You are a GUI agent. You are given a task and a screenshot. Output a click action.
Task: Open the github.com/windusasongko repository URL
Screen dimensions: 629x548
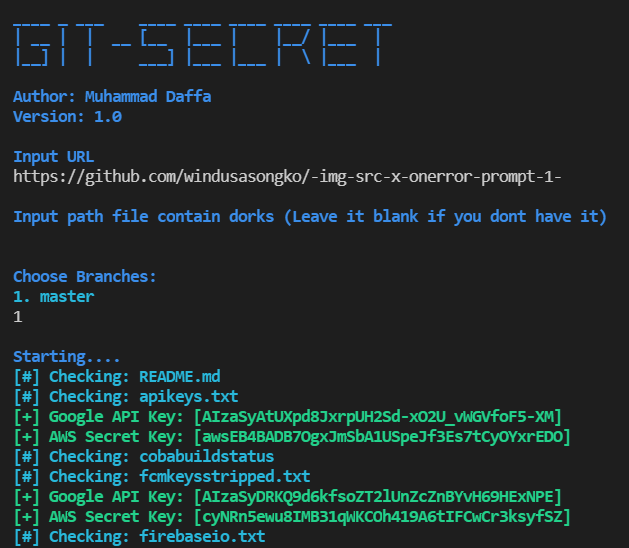pos(287,177)
